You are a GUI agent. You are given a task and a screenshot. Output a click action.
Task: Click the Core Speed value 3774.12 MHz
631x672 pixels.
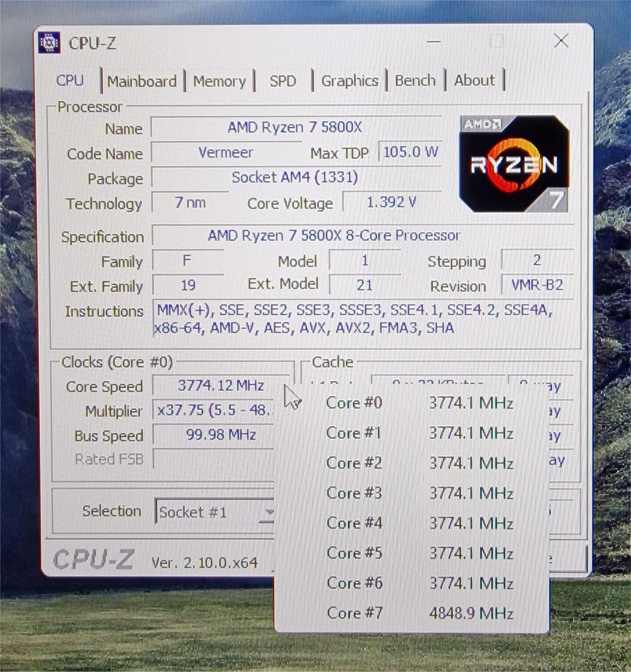pyautogui.click(x=220, y=385)
